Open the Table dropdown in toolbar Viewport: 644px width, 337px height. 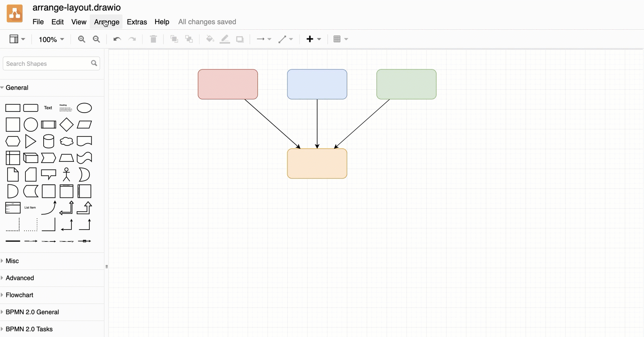[x=341, y=39]
